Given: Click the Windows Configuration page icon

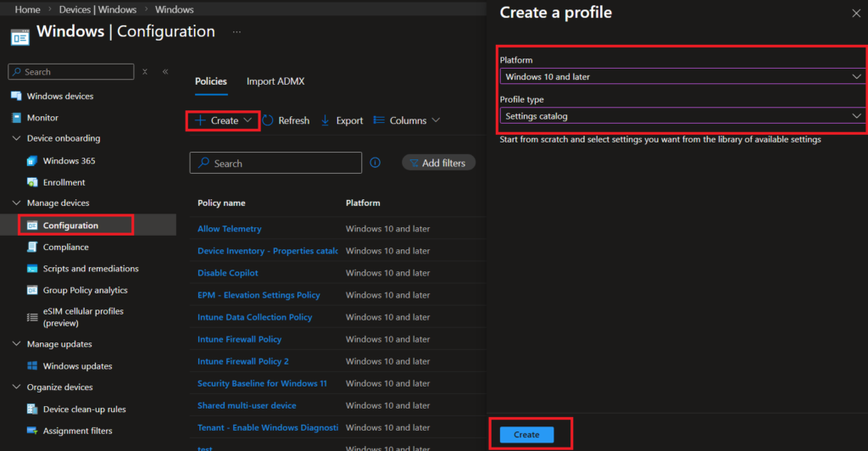Looking at the screenshot, I should pyautogui.click(x=20, y=37).
